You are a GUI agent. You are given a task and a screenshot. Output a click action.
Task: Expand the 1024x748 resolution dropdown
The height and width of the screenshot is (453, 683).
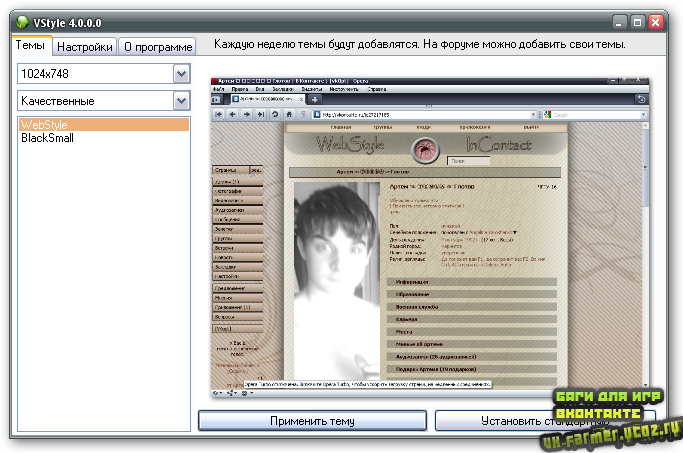point(182,74)
